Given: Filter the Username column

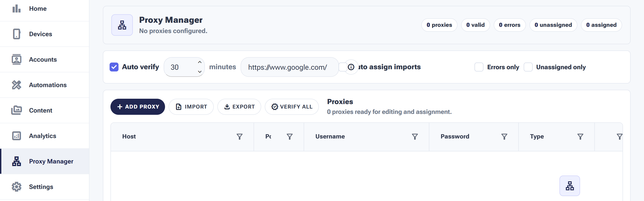Looking at the screenshot, I should pos(415,137).
